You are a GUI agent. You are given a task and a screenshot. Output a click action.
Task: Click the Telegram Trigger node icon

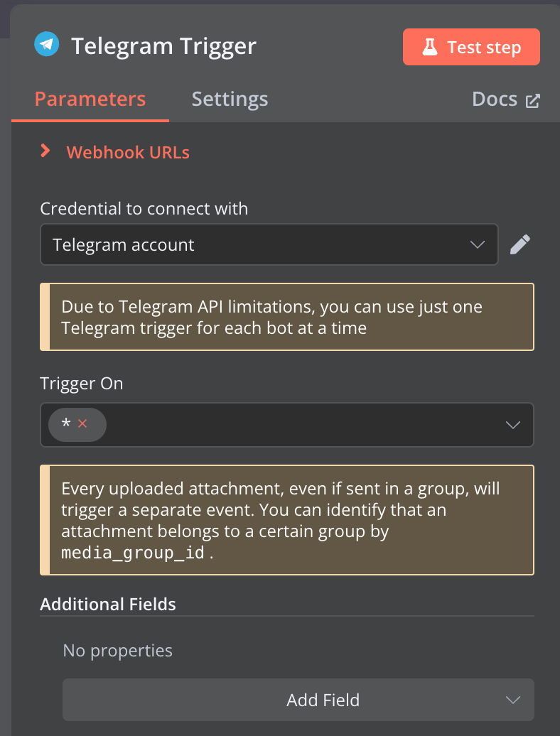pyautogui.click(x=45, y=44)
